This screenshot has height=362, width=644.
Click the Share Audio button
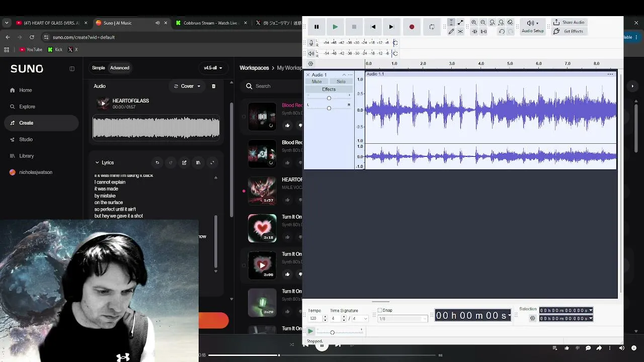[x=569, y=23]
